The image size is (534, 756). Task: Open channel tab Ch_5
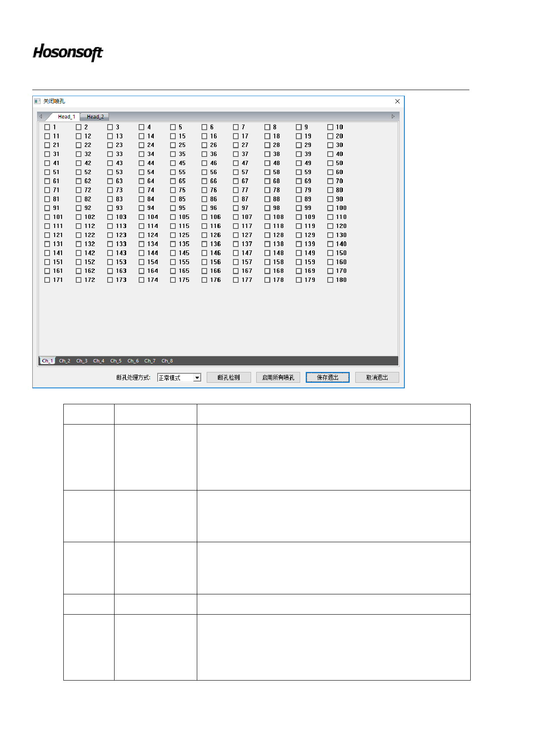click(116, 361)
